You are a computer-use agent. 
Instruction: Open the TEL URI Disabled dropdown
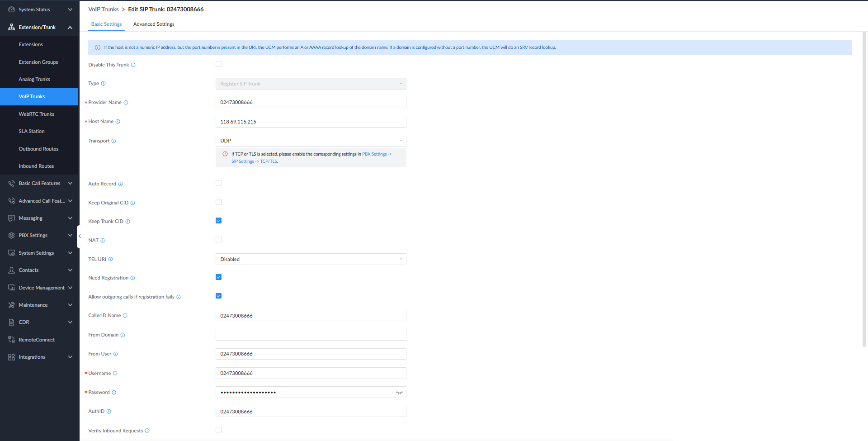[x=311, y=259]
